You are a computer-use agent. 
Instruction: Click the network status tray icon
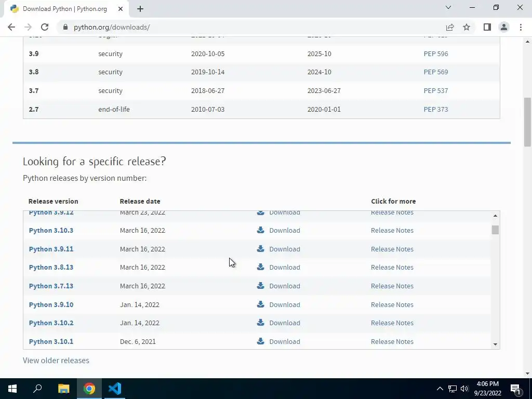[x=453, y=389]
